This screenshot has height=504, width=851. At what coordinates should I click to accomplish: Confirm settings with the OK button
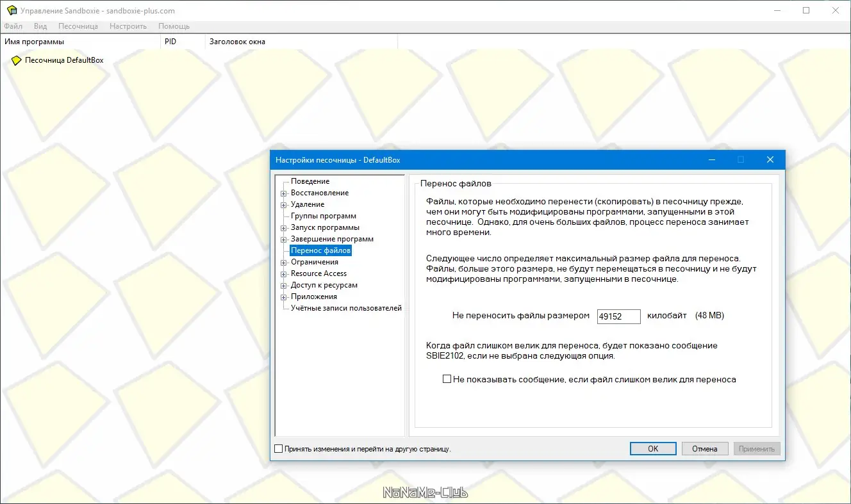coord(653,449)
